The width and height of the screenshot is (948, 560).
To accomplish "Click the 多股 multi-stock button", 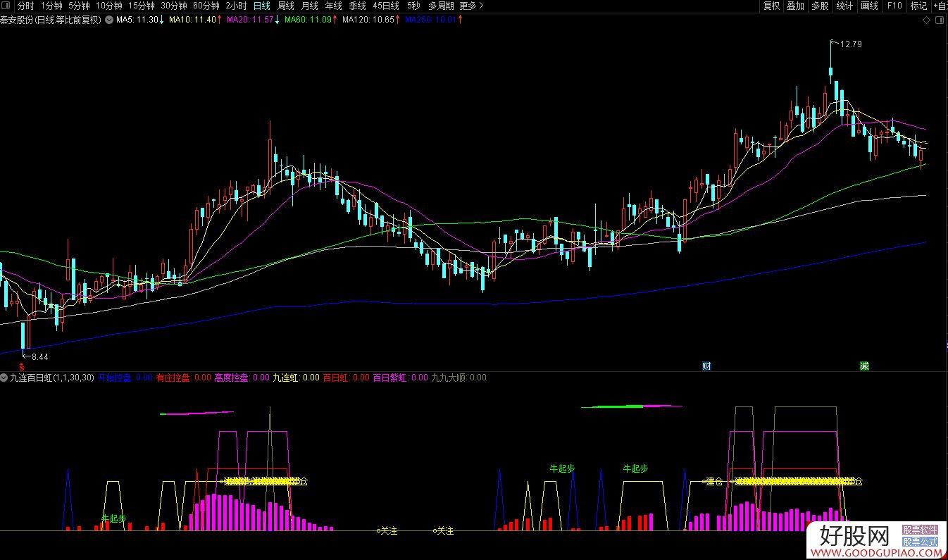I will pyautogui.click(x=820, y=6).
